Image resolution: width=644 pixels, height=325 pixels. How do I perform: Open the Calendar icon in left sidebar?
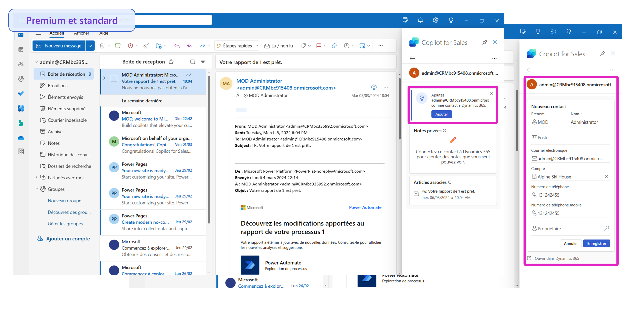click(21, 49)
